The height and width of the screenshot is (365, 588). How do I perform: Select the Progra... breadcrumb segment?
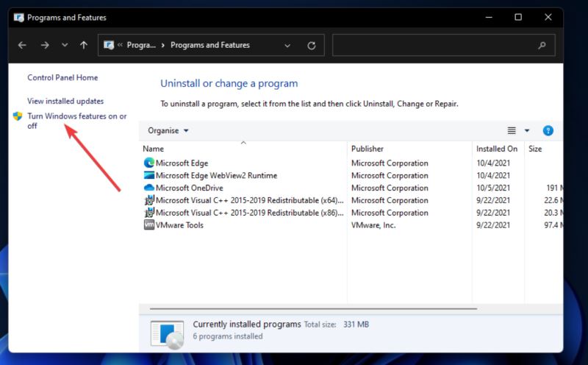[141, 45]
